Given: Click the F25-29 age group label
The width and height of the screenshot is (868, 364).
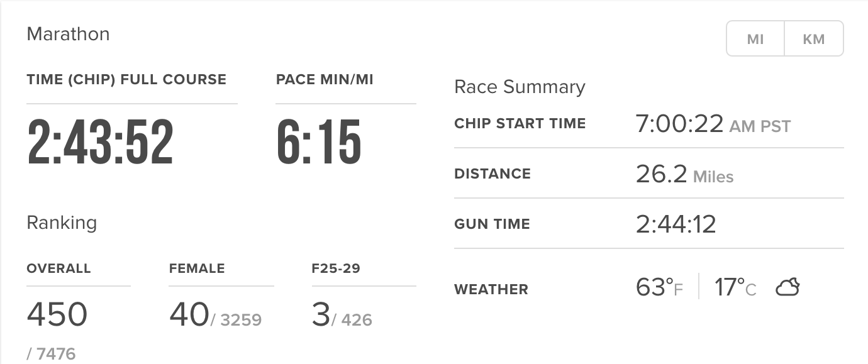Looking at the screenshot, I should (x=336, y=268).
